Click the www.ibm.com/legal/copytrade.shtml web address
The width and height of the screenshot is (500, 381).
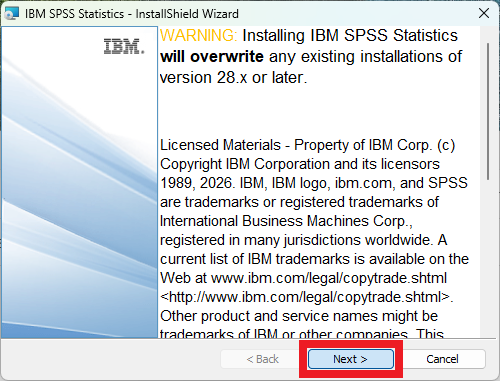(x=329, y=278)
